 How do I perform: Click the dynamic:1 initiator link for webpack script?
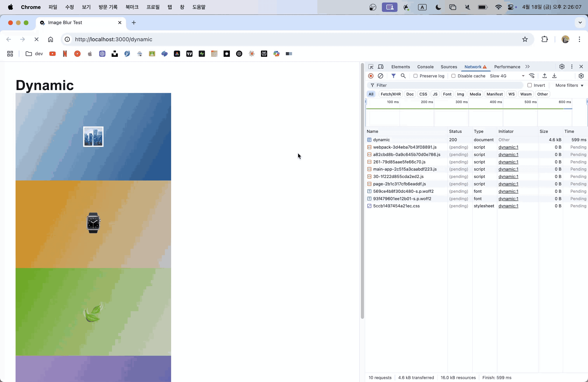(508, 147)
